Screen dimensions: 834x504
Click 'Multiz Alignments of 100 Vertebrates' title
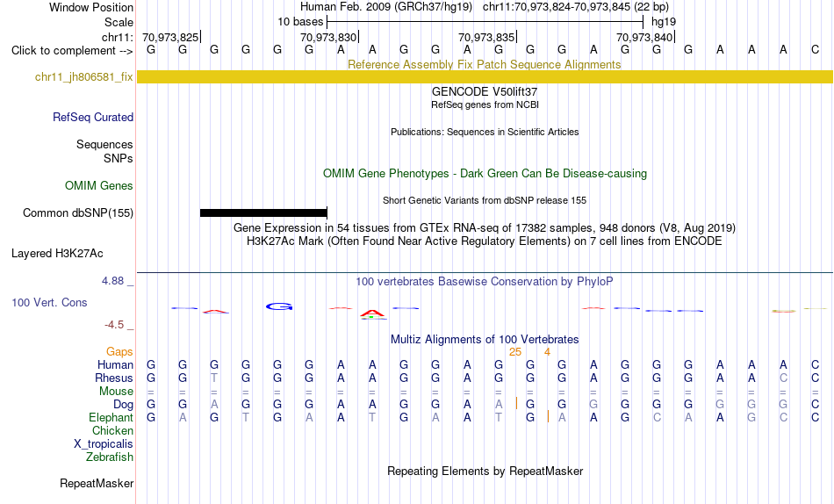pos(485,340)
